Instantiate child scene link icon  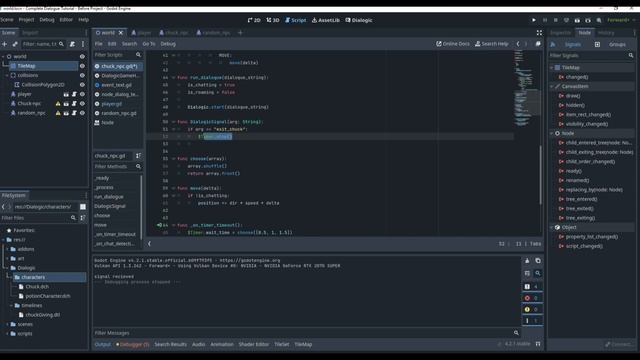click(15, 44)
